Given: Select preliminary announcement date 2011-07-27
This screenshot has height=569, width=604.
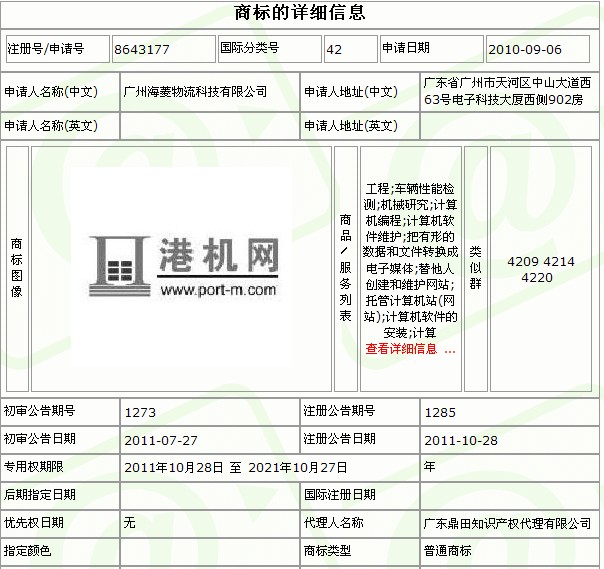Looking at the screenshot, I should coord(161,440).
